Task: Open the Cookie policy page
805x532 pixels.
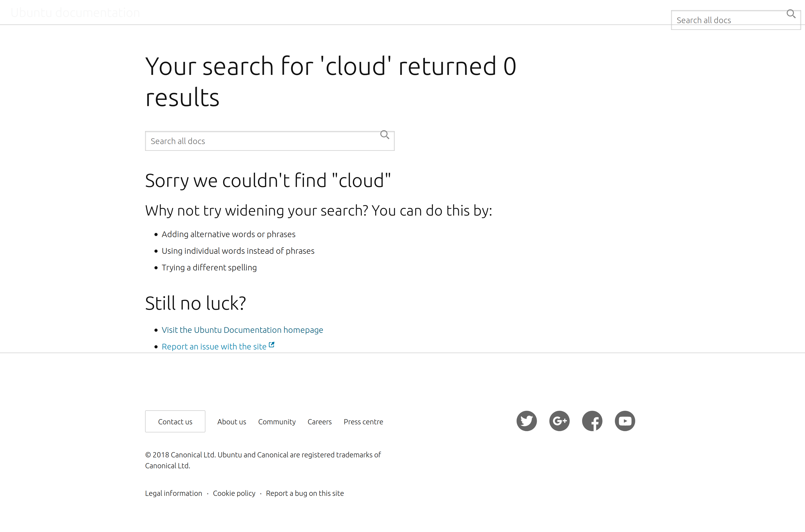Action: (234, 493)
